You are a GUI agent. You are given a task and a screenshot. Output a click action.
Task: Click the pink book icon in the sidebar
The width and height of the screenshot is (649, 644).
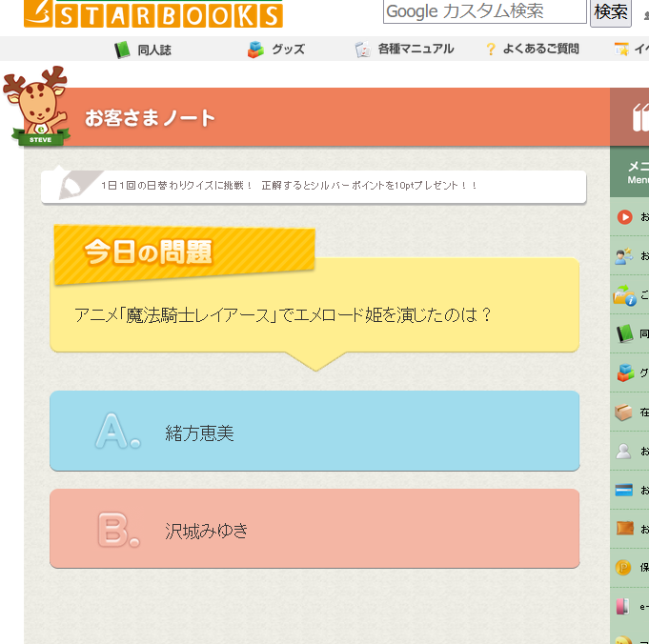point(623,606)
